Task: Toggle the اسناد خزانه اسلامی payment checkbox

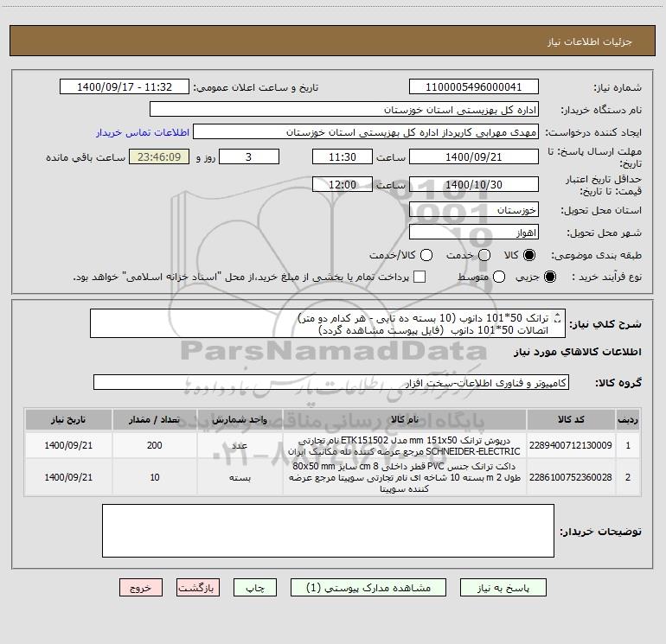Action: point(419,277)
